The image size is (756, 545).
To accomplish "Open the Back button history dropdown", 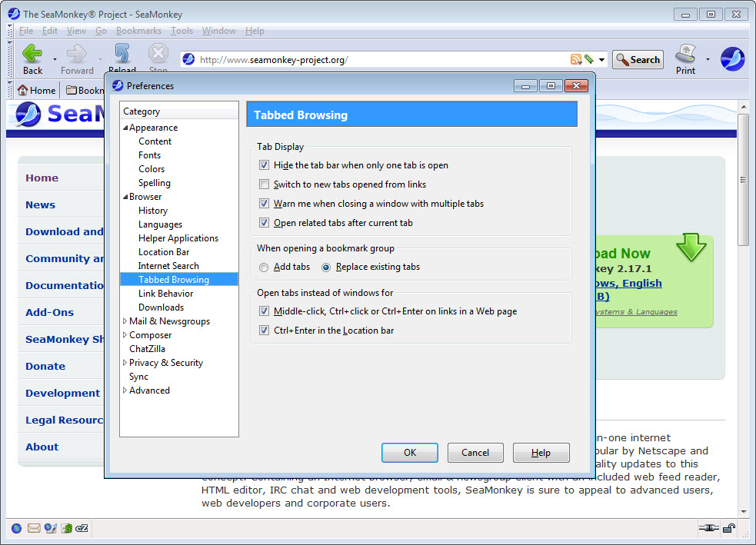I will point(55,59).
